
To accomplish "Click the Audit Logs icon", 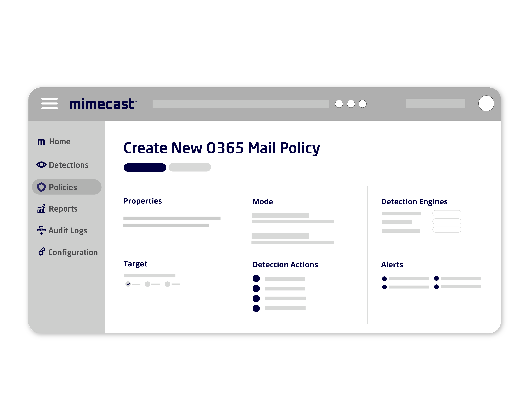I will tap(41, 230).
